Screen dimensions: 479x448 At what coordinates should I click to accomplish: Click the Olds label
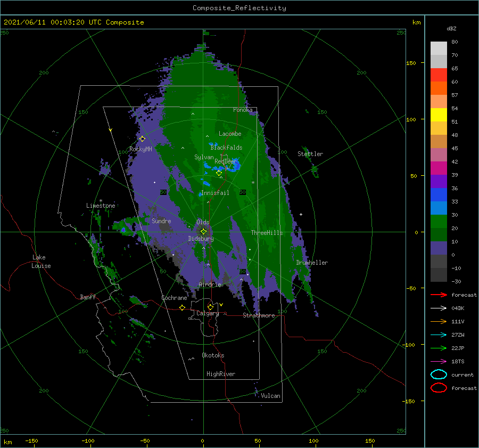coord(203,222)
